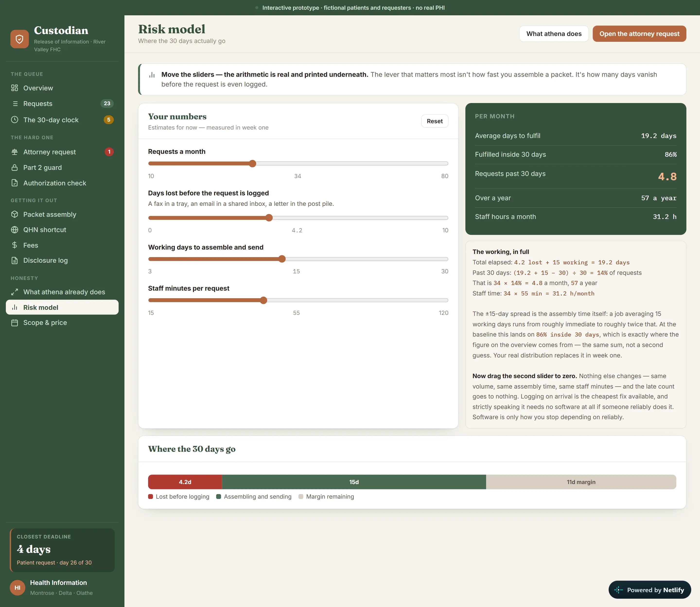Click the What athena already does arrows icon
This screenshot has width=700, height=607.
pos(15,292)
